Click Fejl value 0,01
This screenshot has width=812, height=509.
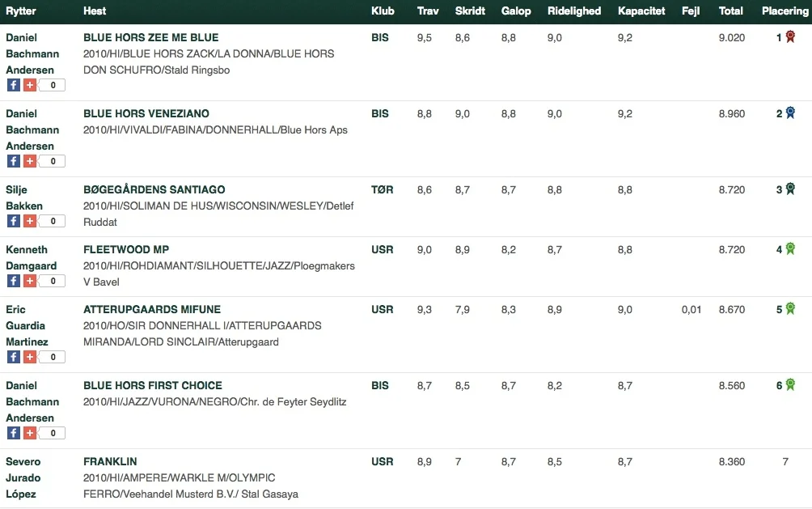[691, 309]
